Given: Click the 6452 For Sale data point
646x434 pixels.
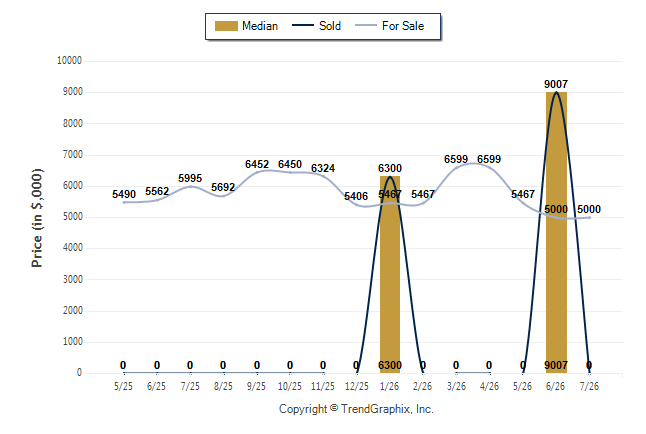Looking at the screenshot, I should (257, 172).
